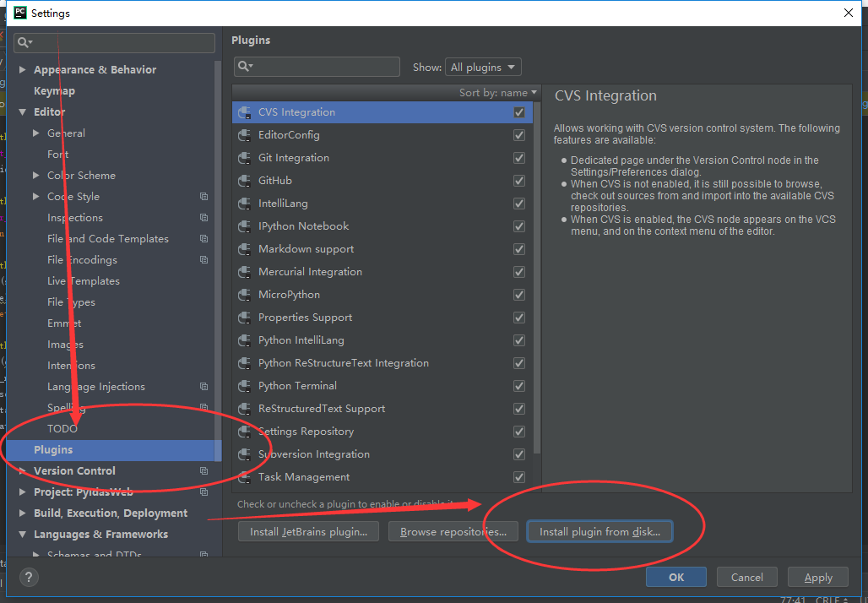Click the per-project icon beside File Encodings

(x=203, y=260)
